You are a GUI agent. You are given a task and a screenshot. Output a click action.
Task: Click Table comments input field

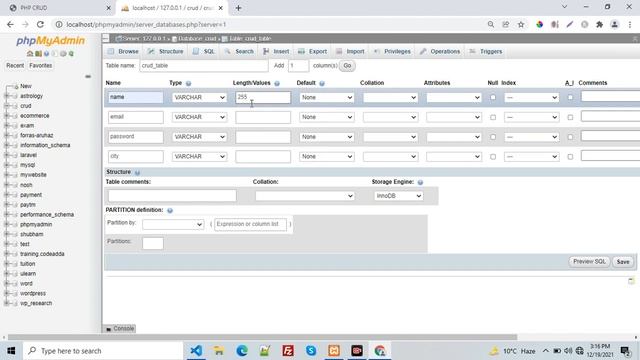click(x=172, y=196)
